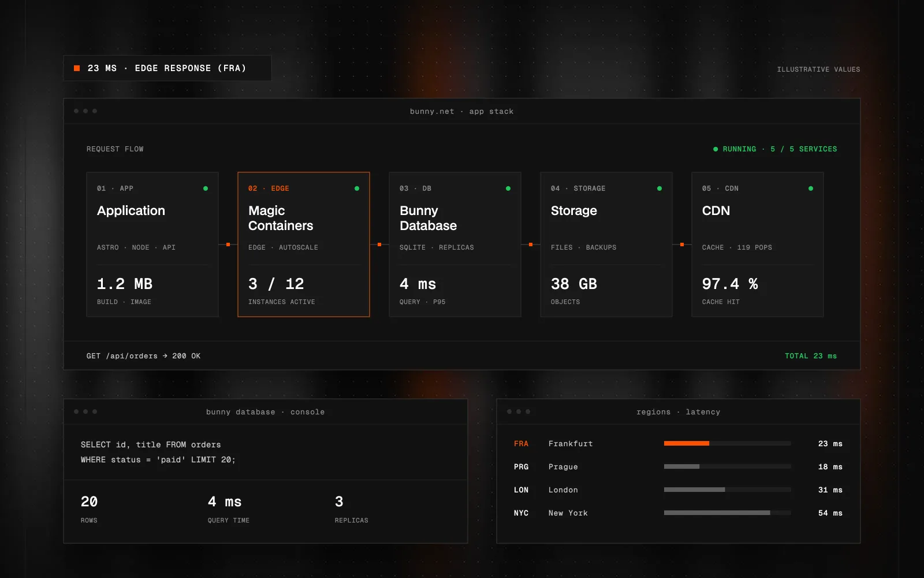Viewport: 924px width, 578px height.
Task: Select the CDN card title
Action: point(716,210)
